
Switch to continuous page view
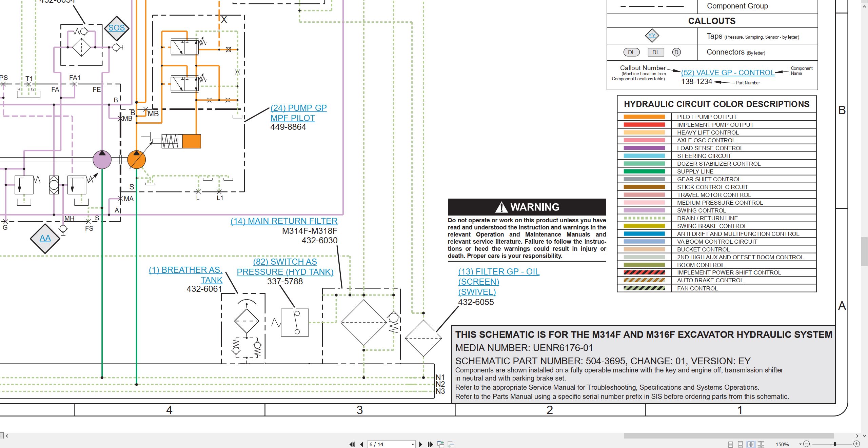[x=741, y=444]
